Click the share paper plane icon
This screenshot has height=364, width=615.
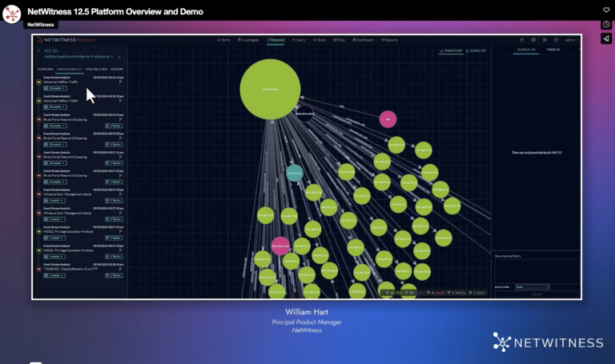pyautogui.click(x=606, y=38)
